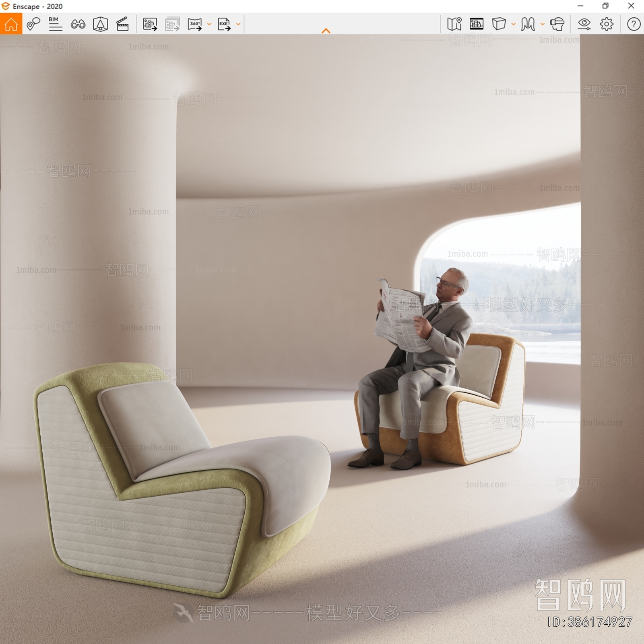Switch projection using the cube icon
644x644 pixels.
pyautogui.click(x=499, y=24)
